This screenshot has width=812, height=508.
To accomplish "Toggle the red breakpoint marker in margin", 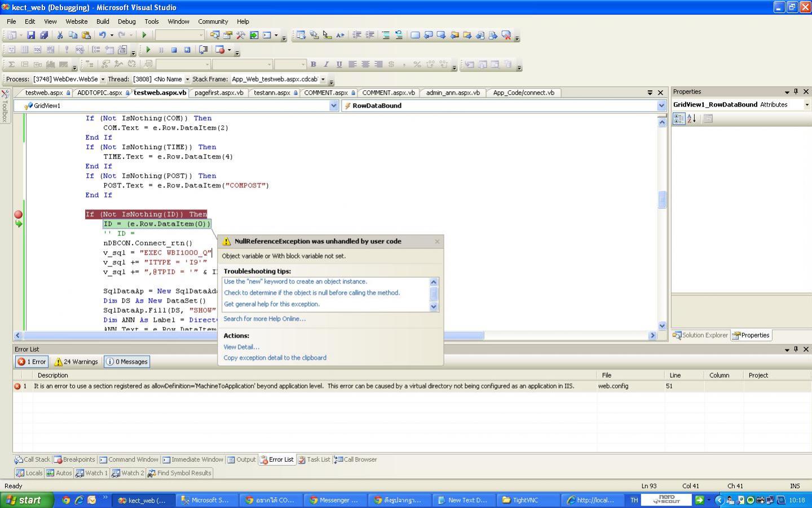I will tap(18, 214).
